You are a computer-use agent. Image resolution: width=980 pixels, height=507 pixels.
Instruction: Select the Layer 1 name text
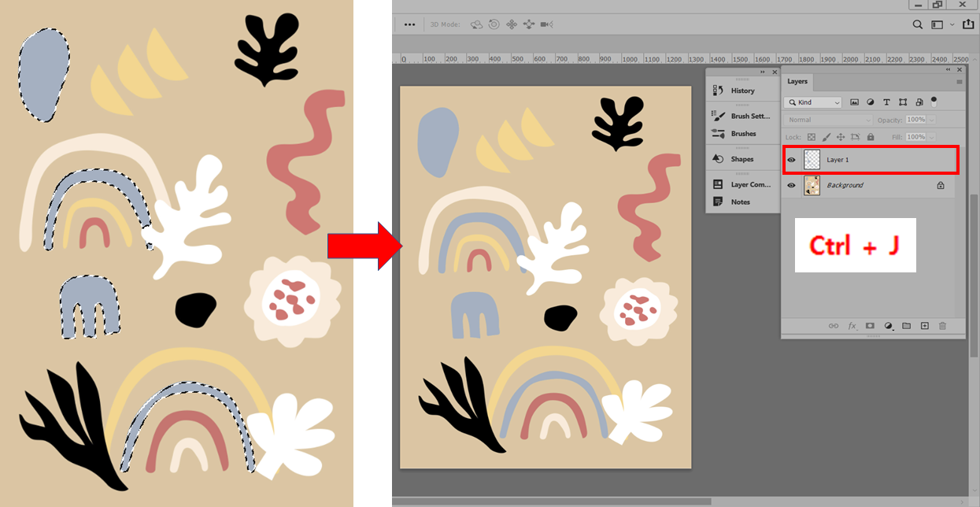pos(838,160)
